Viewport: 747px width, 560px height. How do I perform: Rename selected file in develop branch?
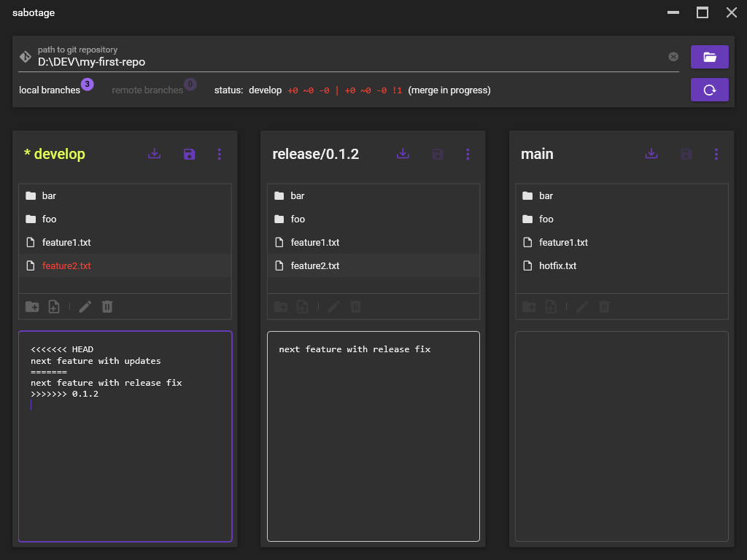pyautogui.click(x=85, y=307)
